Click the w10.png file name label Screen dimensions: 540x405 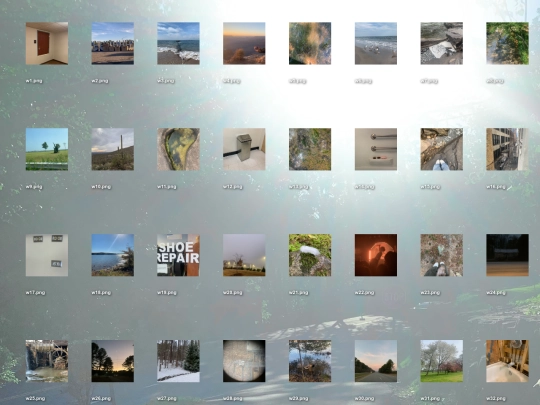[101, 187]
